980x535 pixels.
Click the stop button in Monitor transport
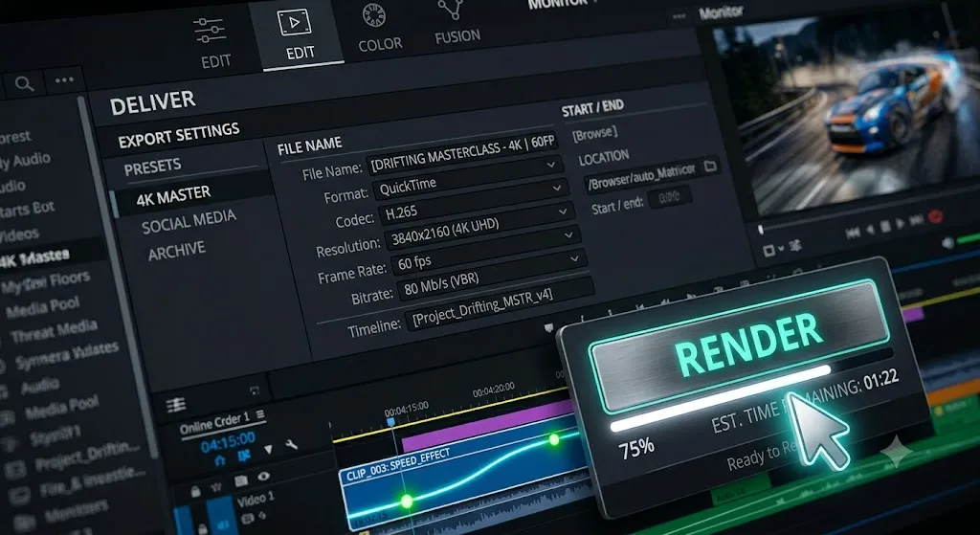[x=885, y=227]
